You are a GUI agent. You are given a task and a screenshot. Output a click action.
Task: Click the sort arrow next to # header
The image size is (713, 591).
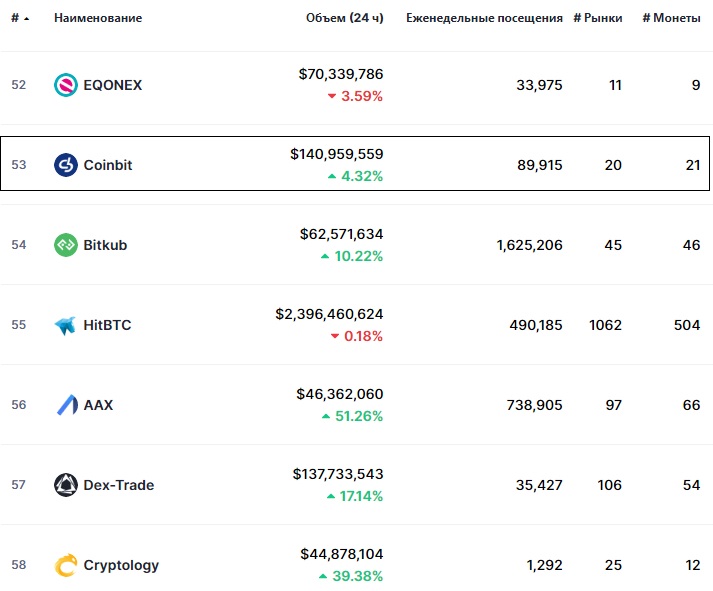pos(26,19)
